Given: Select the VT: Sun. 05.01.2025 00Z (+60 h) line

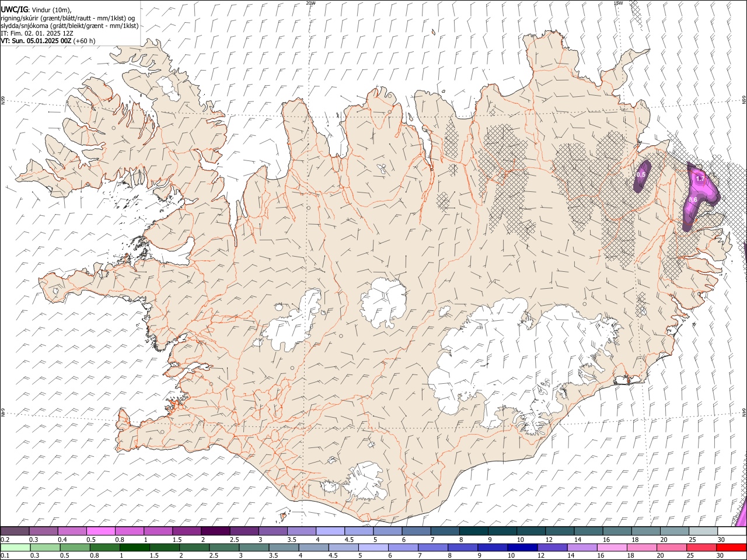Looking at the screenshot, I should tap(48, 41).
